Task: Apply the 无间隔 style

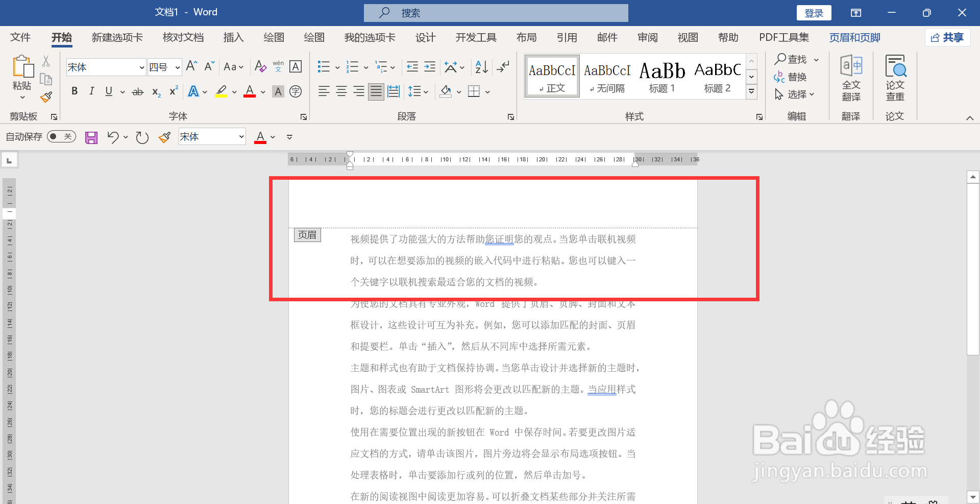Action: 607,76
